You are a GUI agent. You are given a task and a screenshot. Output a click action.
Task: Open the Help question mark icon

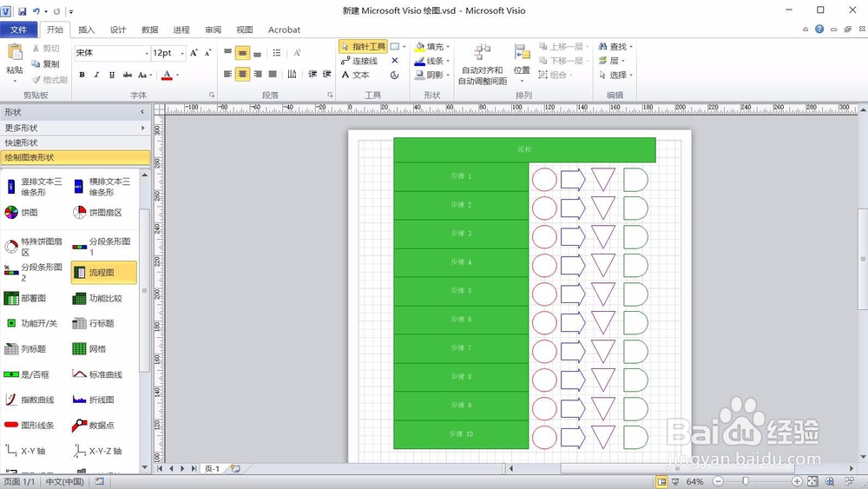(819, 30)
